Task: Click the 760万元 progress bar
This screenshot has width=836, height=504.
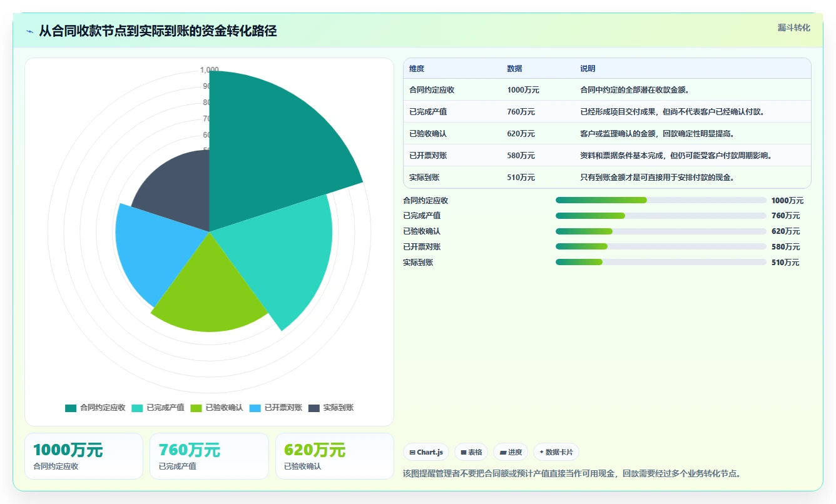Action: pyautogui.click(x=661, y=216)
